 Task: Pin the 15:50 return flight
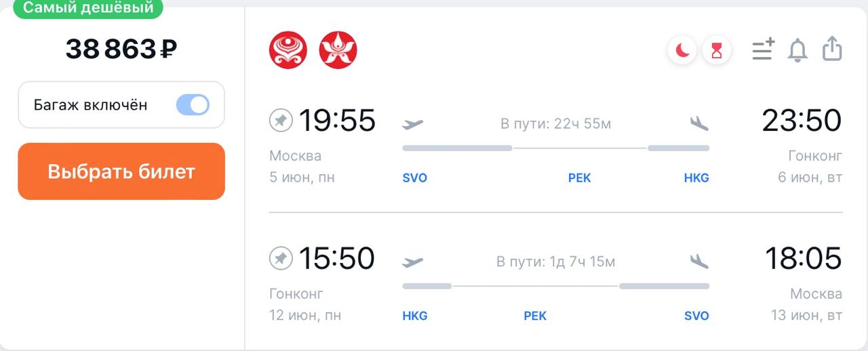pos(281,258)
